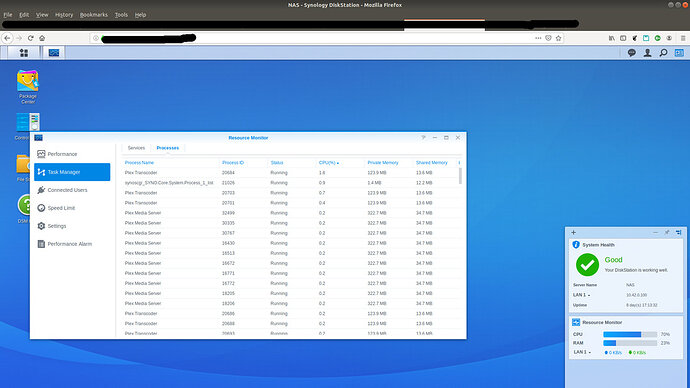Screen dimensions: 690x388
Task: Click the CPU usage bar in the widget
Action: click(630, 334)
